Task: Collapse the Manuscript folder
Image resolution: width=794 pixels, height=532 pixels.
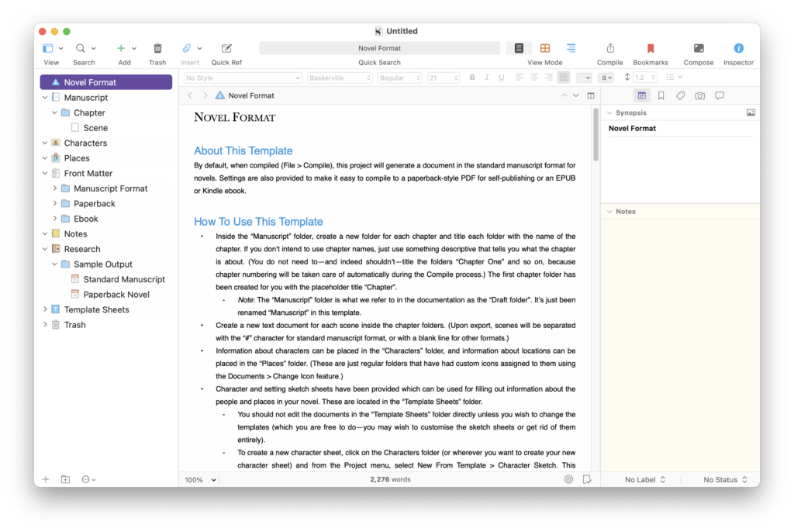Action: point(45,97)
